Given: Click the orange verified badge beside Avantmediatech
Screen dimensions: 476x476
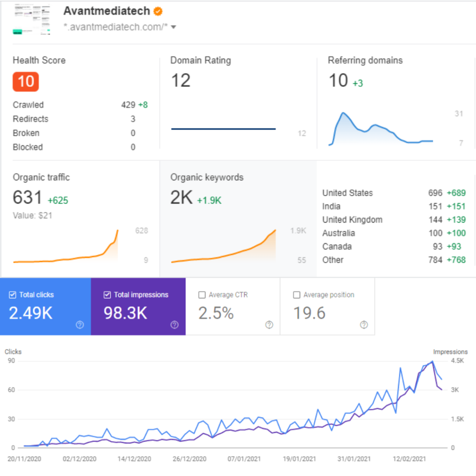Looking at the screenshot, I should pos(158,12).
